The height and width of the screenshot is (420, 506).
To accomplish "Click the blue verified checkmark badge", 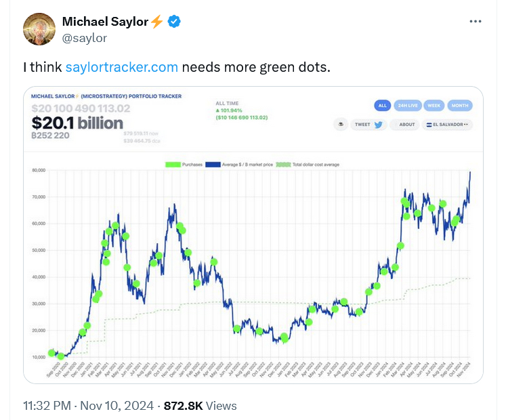I will click(174, 22).
